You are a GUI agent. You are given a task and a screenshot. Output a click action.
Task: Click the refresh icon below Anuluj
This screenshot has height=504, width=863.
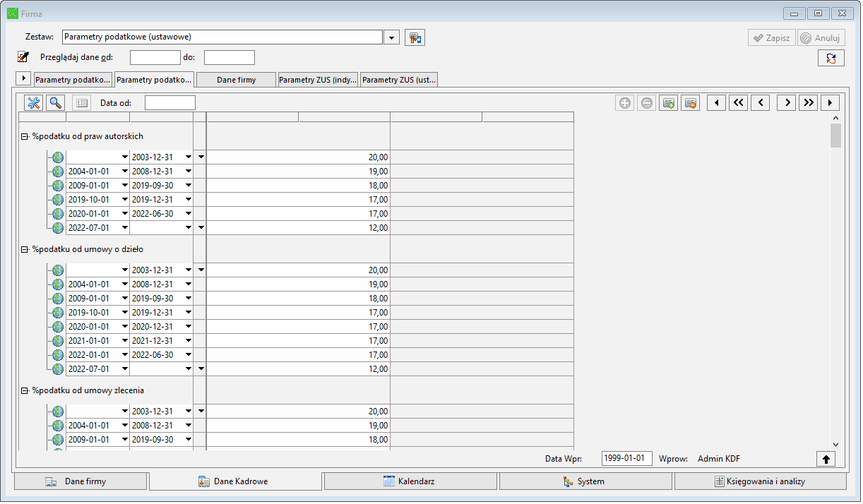(831, 59)
